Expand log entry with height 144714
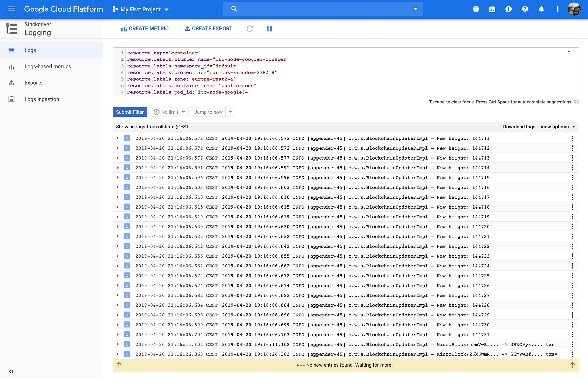Image resolution: width=588 pixels, height=379 pixels. (117, 168)
